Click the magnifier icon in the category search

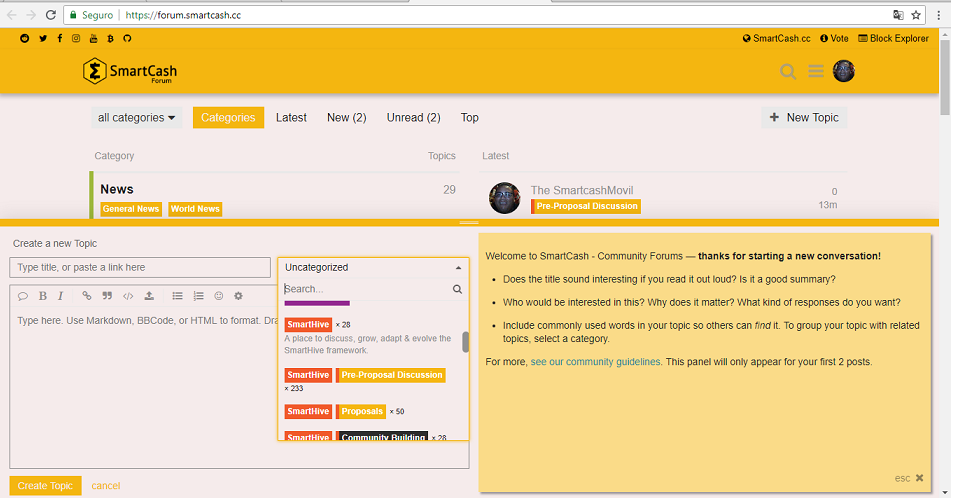click(457, 289)
